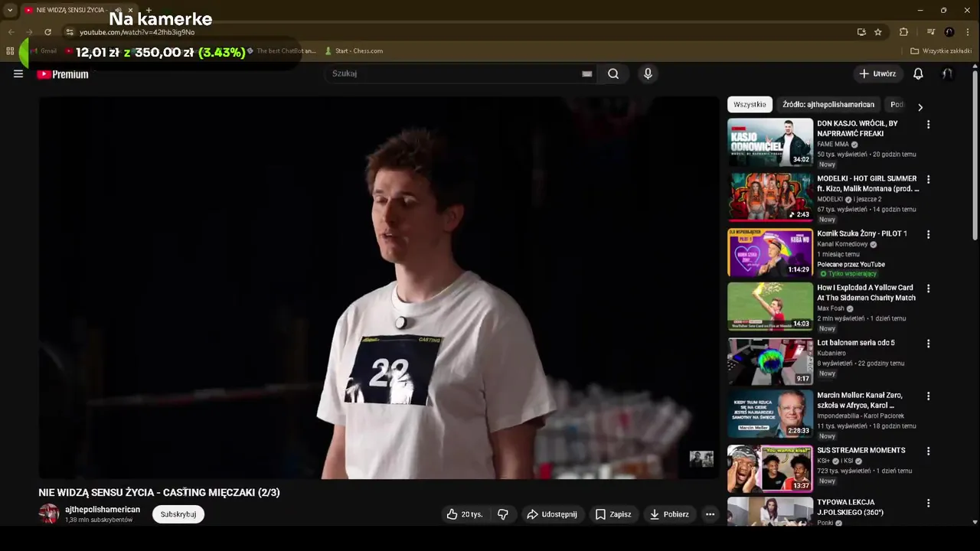Open the Chrome profile avatar
980x551 pixels.
(949, 32)
